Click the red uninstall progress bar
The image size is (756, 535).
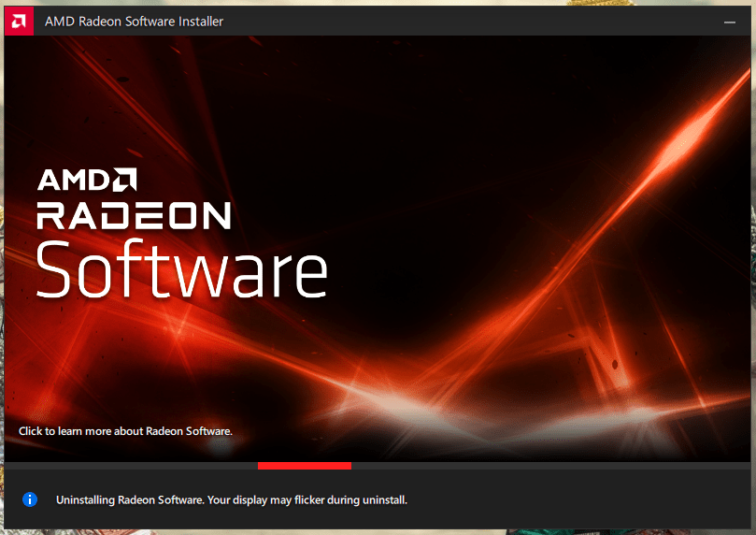point(305,466)
